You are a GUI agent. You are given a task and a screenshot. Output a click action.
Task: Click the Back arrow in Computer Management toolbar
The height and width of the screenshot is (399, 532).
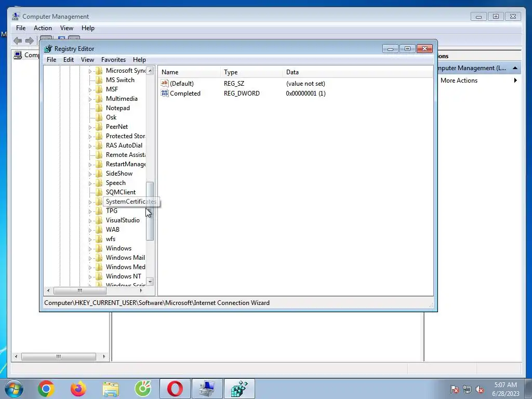pyautogui.click(x=18, y=41)
